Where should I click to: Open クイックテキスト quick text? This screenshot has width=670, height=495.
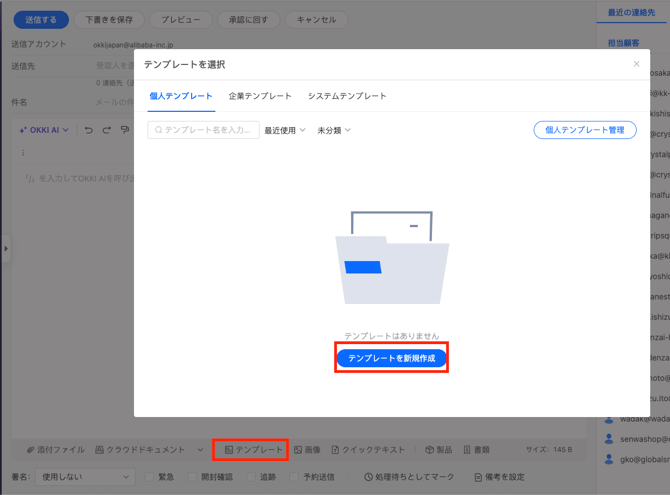368,450
